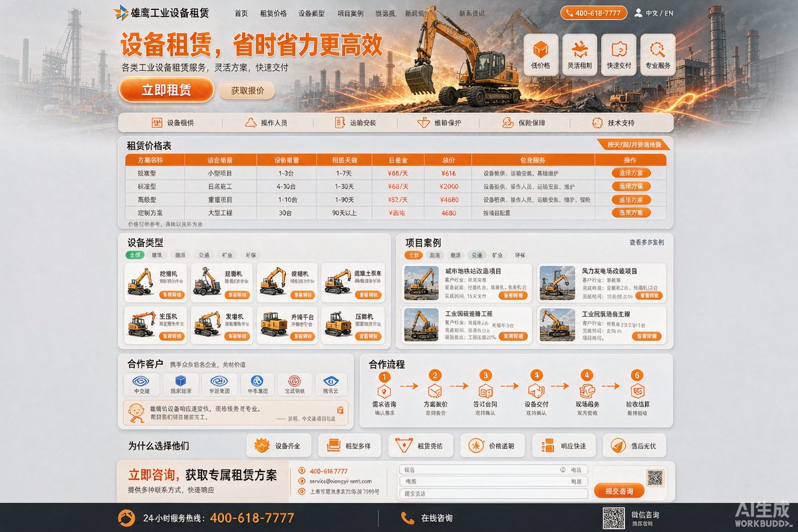Screen dimensions: 798x532
Task: Click the 华能集团 client logo
Action: pos(219,381)
